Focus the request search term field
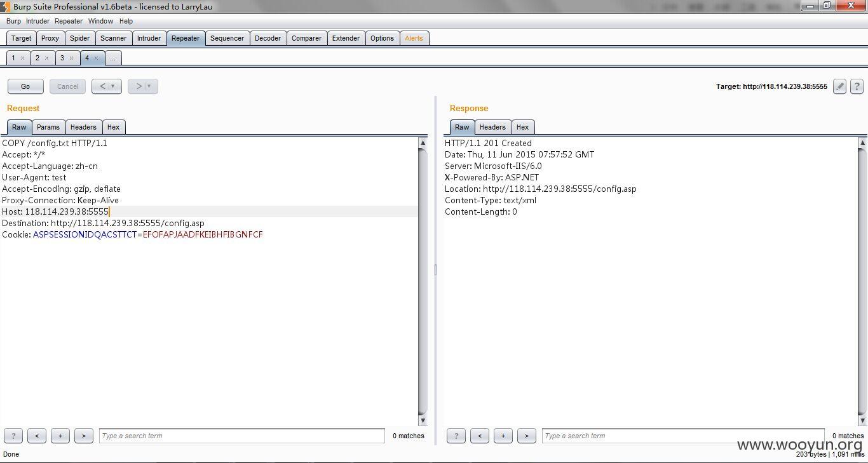The height and width of the screenshot is (463, 868). point(242,436)
